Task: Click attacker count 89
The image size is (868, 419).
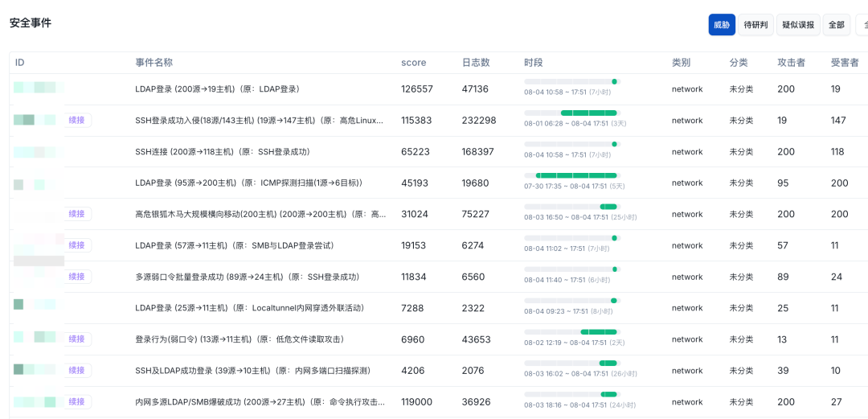Action: pyautogui.click(x=783, y=277)
